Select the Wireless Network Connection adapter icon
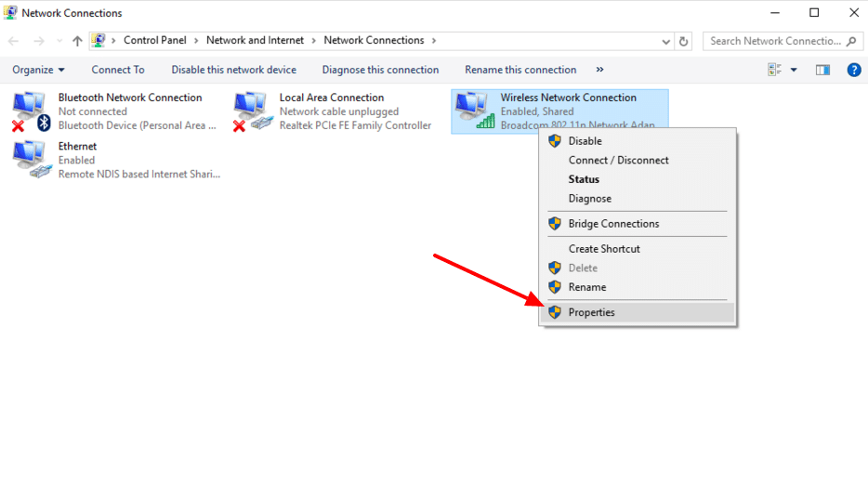 (x=475, y=111)
